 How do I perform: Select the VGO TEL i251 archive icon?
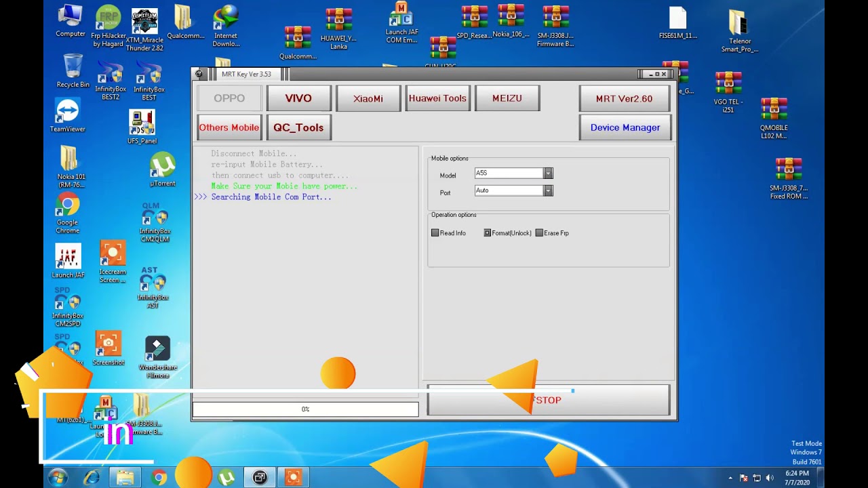pyautogui.click(x=728, y=92)
